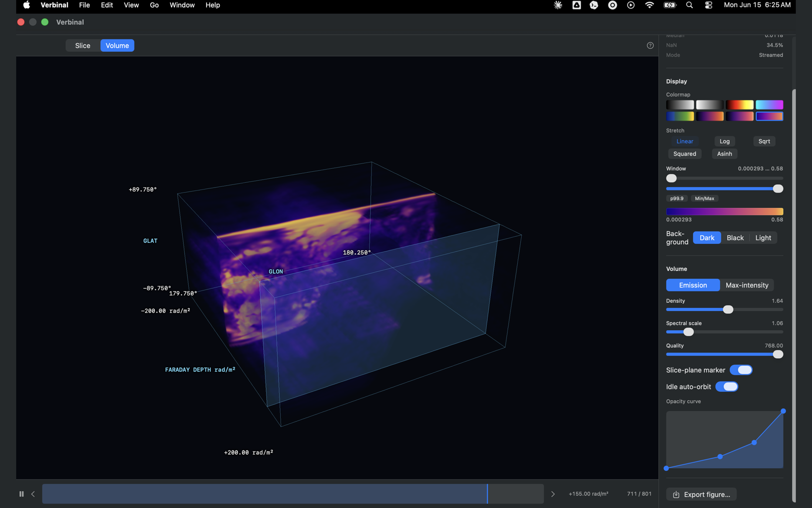Click the starburst icon in the menu bar
The image size is (812, 508).
[x=558, y=5]
